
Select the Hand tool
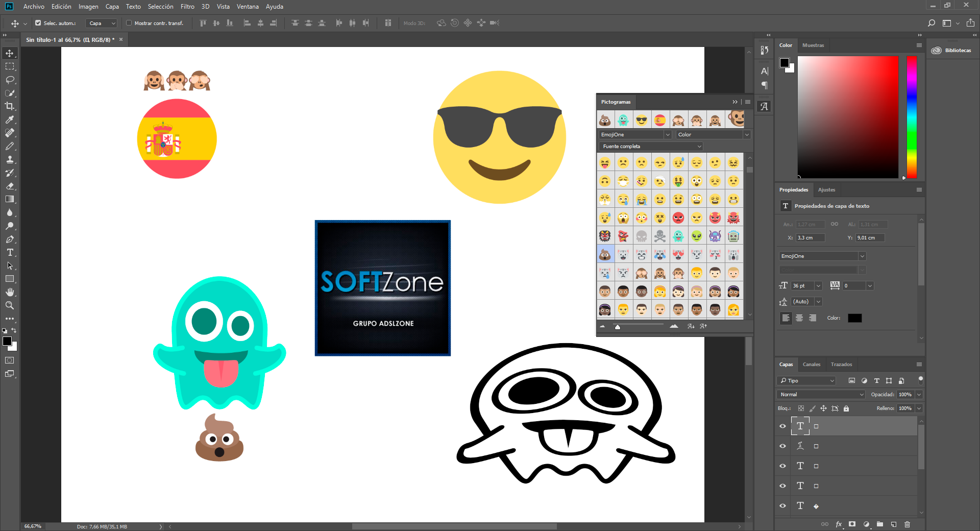(x=10, y=292)
